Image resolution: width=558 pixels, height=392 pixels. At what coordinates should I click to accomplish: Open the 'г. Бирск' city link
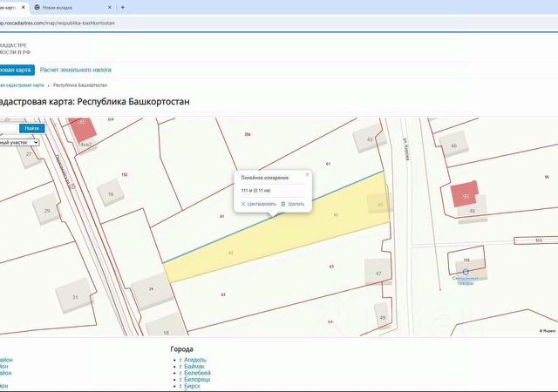point(190,386)
